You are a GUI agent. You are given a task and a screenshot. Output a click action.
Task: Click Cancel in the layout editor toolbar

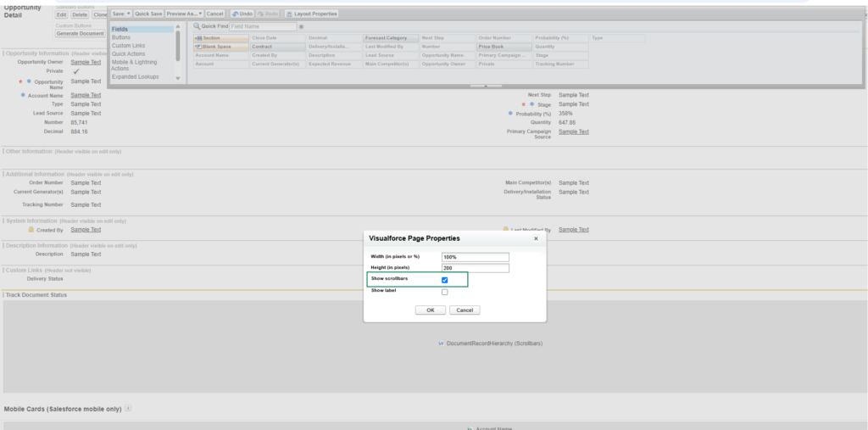[214, 14]
